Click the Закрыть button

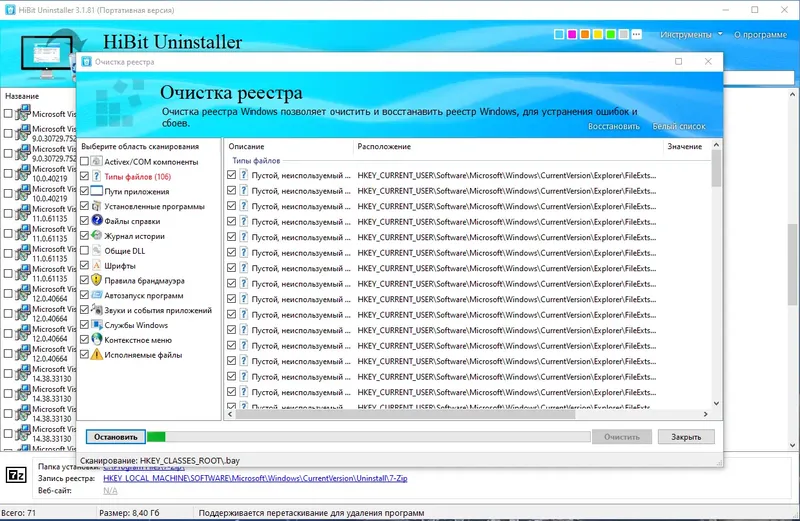(686, 437)
